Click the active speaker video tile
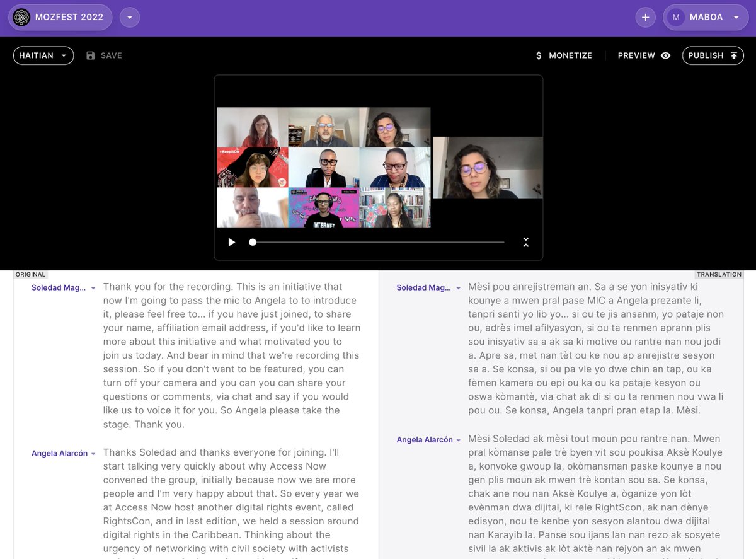The width and height of the screenshot is (756, 559). (x=488, y=168)
